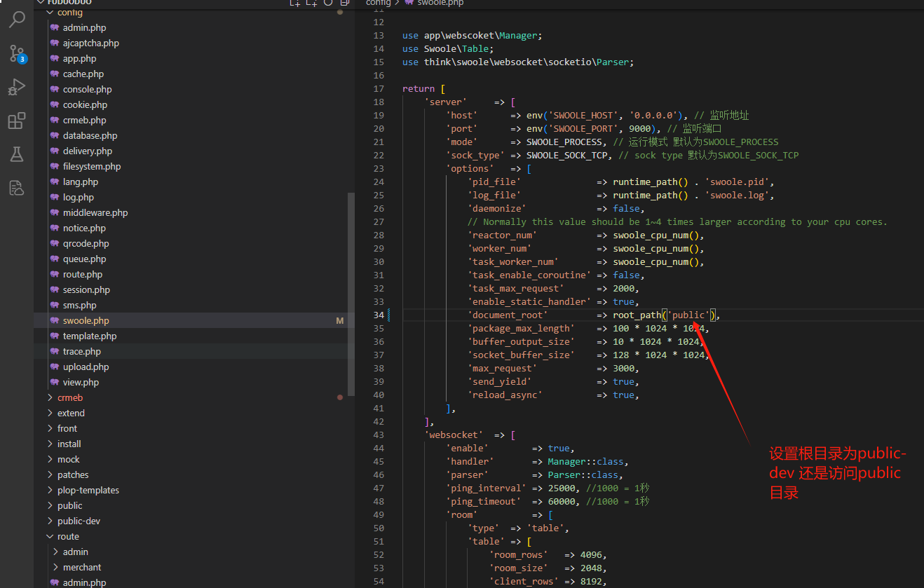Place cursor on 'public' string argument
This screenshot has height=588, width=924.
click(688, 315)
